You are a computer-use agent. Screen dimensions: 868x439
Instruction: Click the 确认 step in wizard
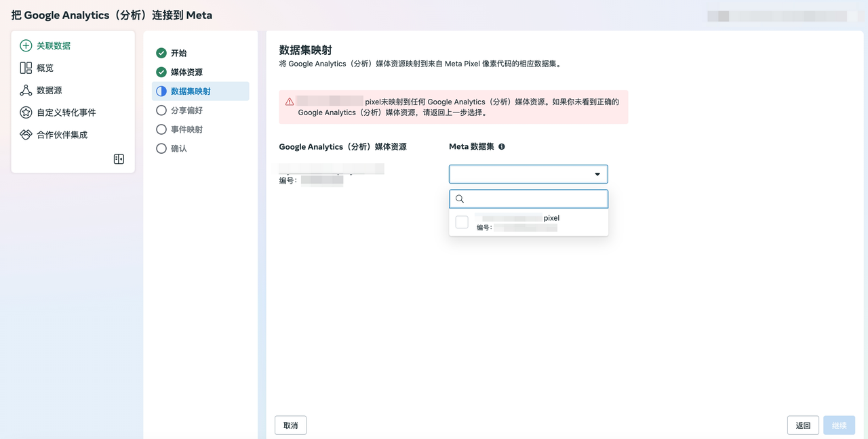178,148
